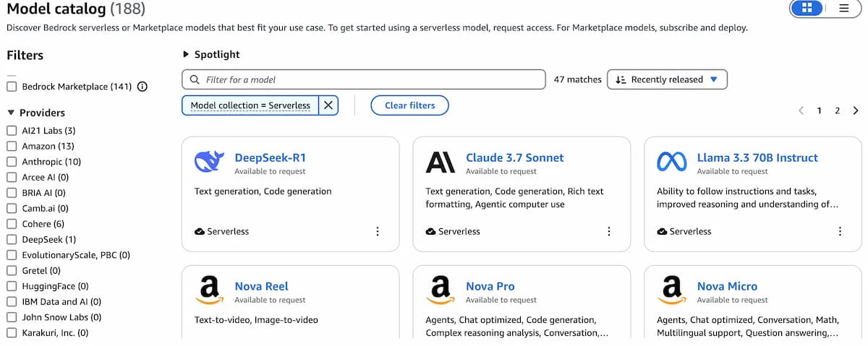Click the Meta logo on Llama card

(x=672, y=162)
